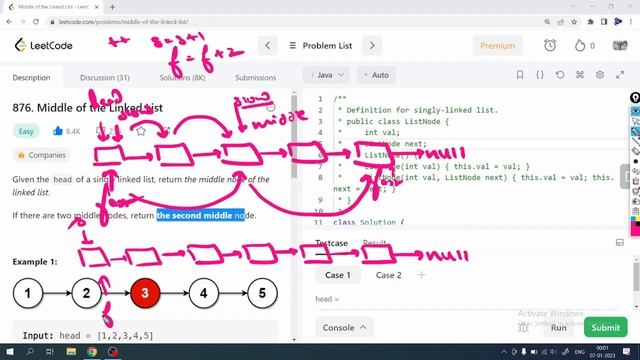Click the like thumbs-up 8.4K icon
640x360 pixels.
pyautogui.click(x=58, y=131)
